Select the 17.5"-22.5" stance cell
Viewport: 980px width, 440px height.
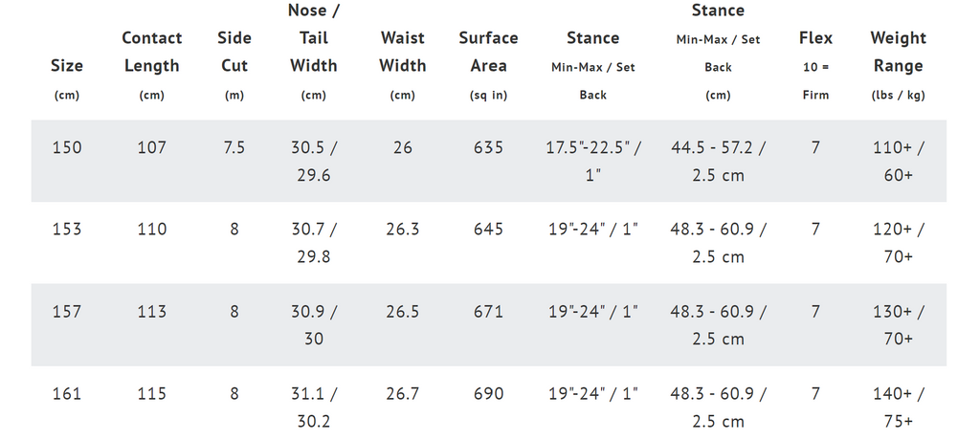point(593,162)
